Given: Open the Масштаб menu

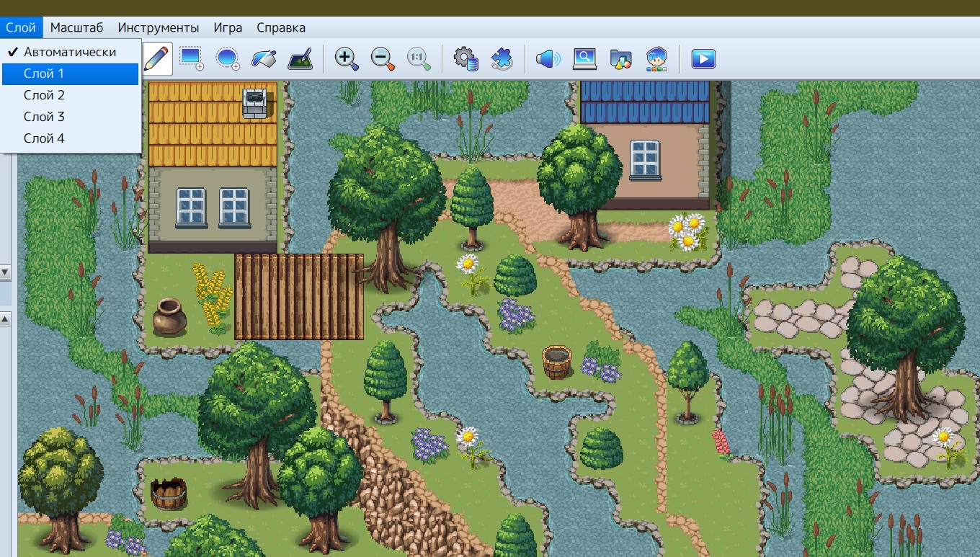Looking at the screenshot, I should click(76, 27).
